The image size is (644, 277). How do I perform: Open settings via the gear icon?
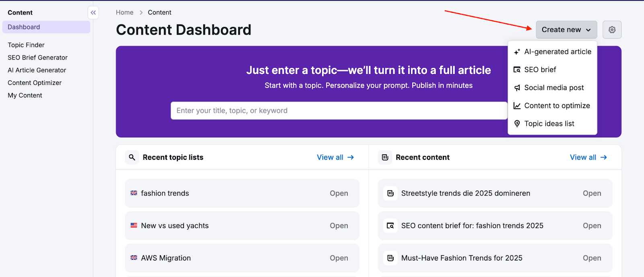tap(612, 29)
